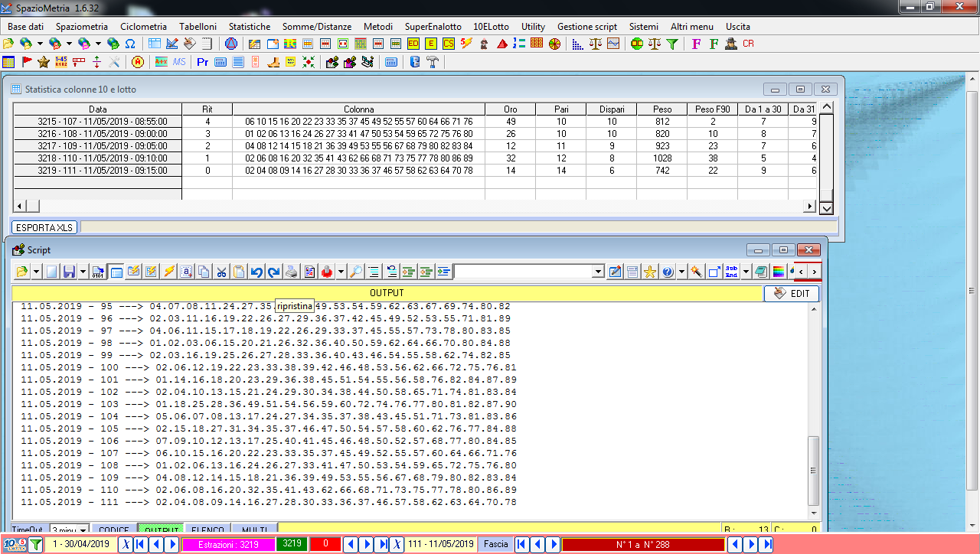Viewport: 980px width, 554px height.
Task: Open the TimeOut minutes dropdown
Action: click(83, 530)
